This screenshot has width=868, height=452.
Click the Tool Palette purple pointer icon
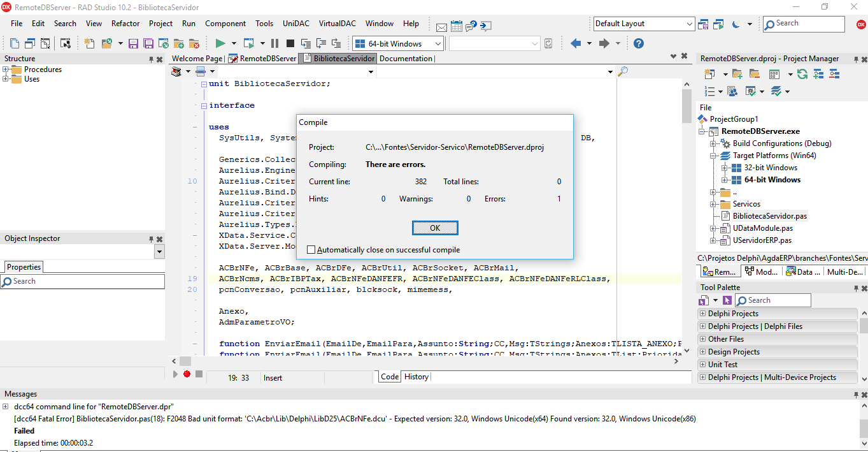point(727,300)
